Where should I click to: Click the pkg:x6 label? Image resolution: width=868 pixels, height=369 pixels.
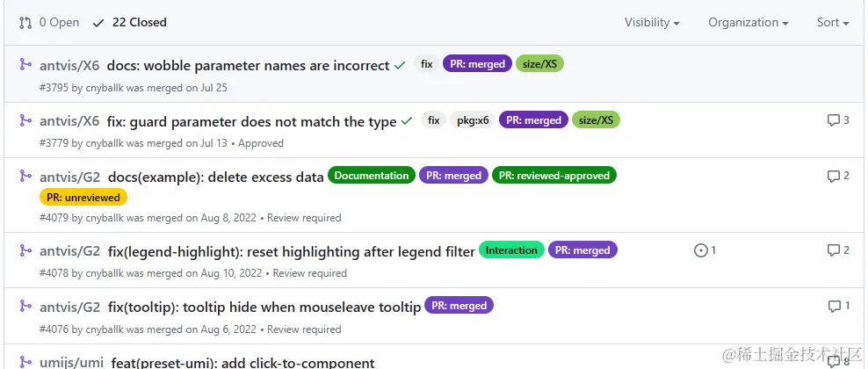click(x=473, y=120)
